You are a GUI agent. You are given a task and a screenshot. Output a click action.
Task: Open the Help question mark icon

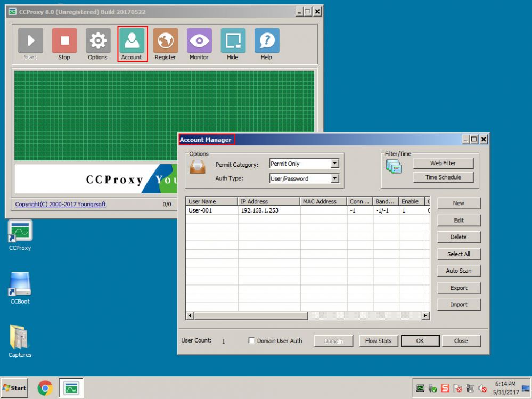pos(267,40)
